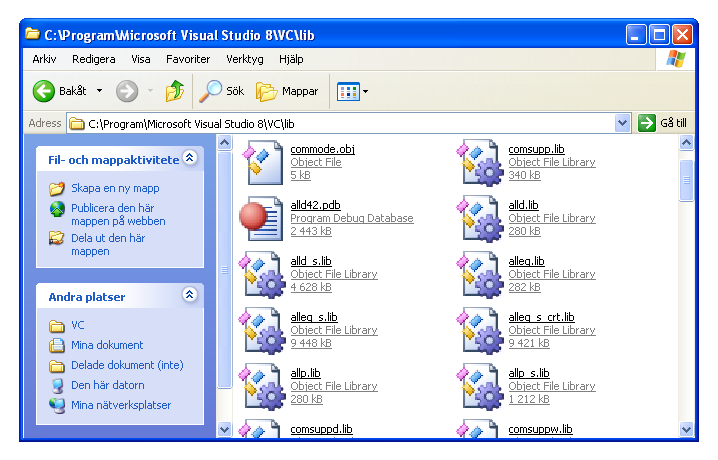The height and width of the screenshot is (460, 718).
Task: Collapse Andra platser panel
Action: point(190,294)
